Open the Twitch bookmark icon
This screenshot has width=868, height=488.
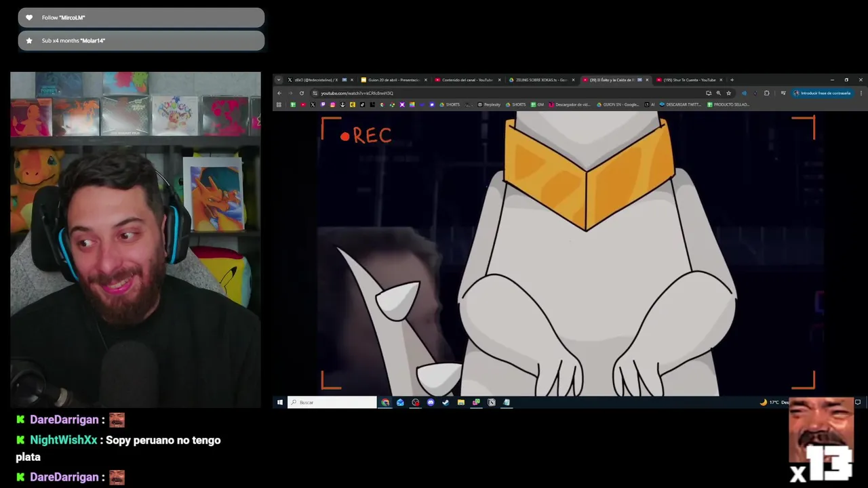(x=323, y=104)
